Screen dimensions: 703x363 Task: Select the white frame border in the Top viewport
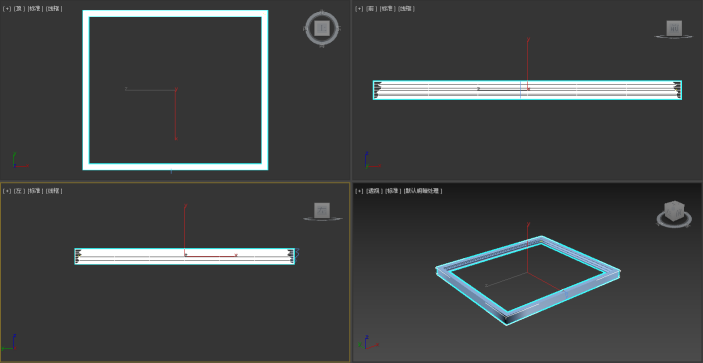175,13
